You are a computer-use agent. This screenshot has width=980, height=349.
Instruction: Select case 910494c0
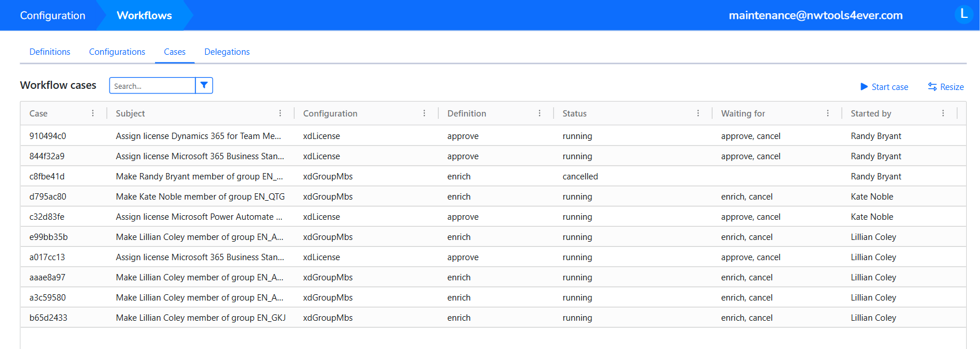click(48, 136)
